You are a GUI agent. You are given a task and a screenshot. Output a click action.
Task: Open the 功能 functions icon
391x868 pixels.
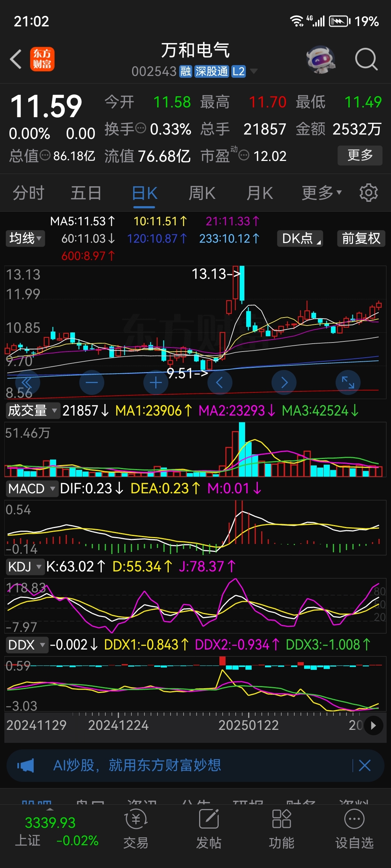[281, 829]
